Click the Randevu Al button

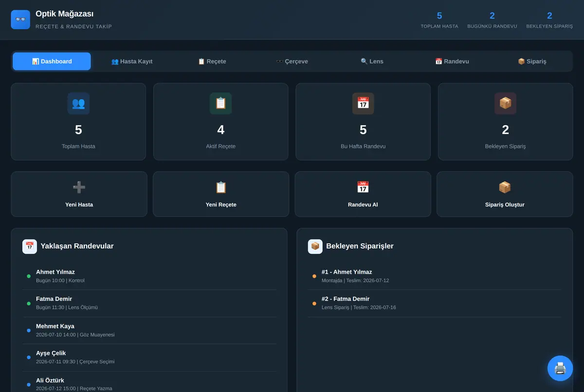click(x=363, y=194)
